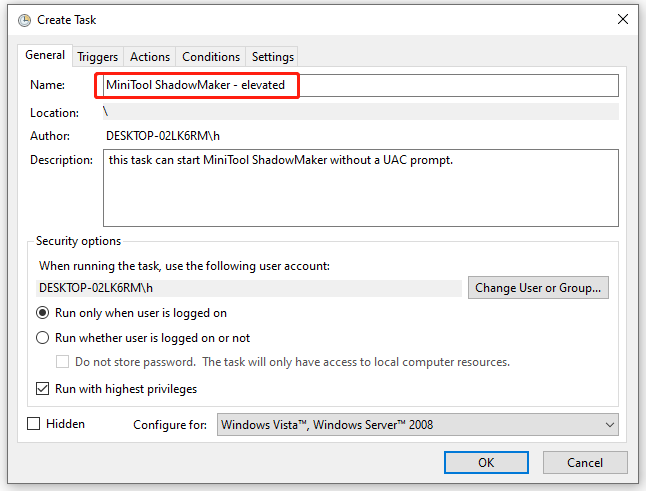
Task: Click inside the Description text box
Action: coord(360,188)
